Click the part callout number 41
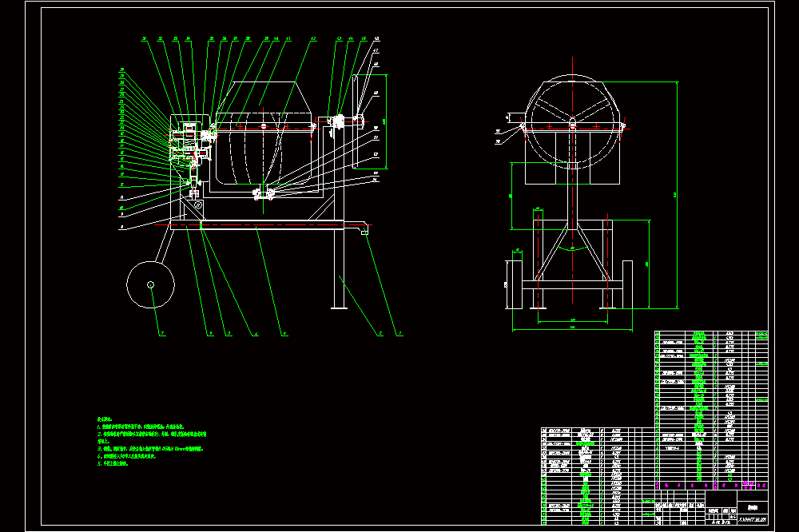Screen dimensions: 799x532 [288, 38]
